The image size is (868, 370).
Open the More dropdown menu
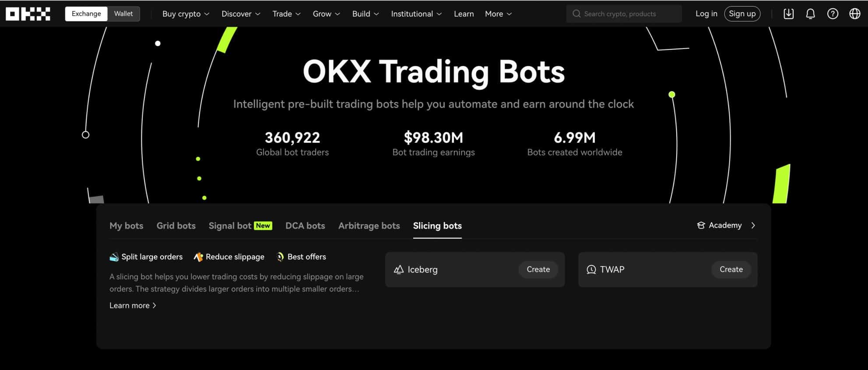click(498, 14)
